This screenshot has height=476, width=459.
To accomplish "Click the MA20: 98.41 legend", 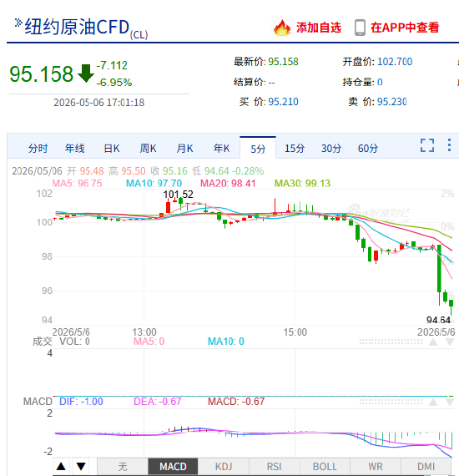I will click(x=228, y=184).
